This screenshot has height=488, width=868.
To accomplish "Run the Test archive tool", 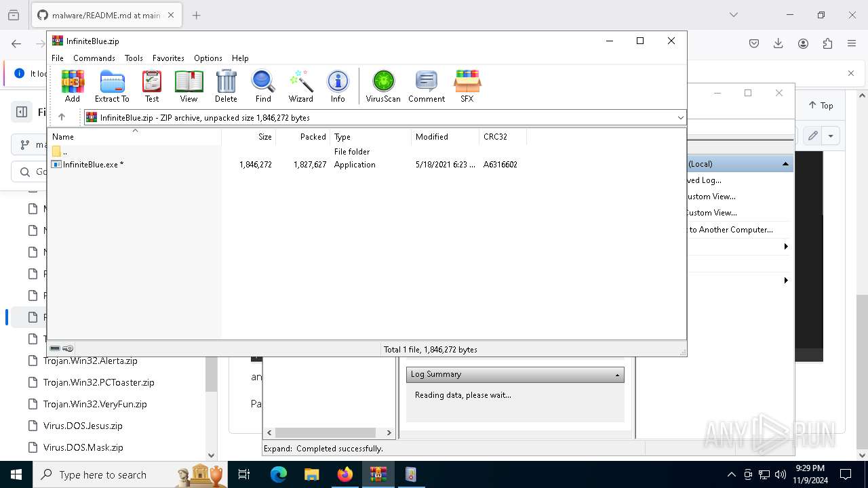I will [152, 86].
